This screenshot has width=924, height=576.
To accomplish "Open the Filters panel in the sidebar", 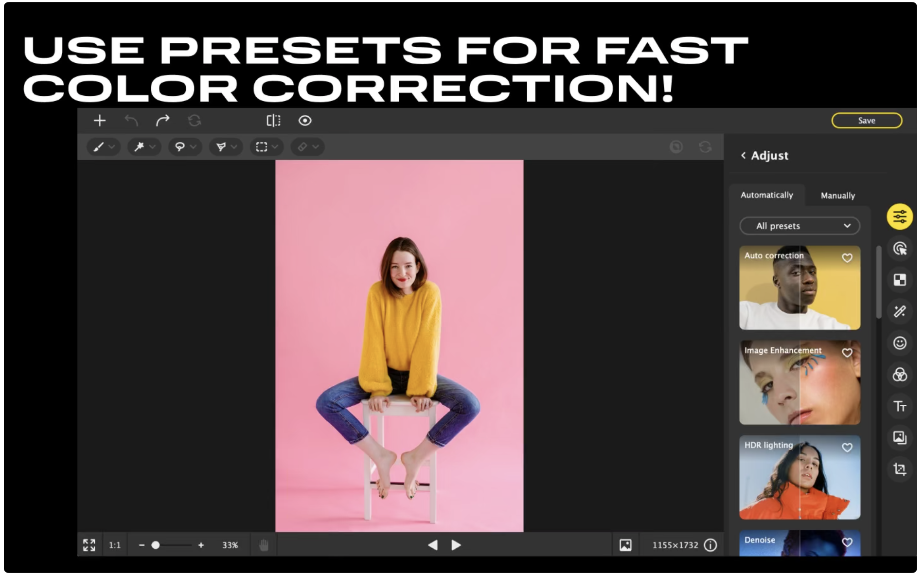I will (x=900, y=375).
